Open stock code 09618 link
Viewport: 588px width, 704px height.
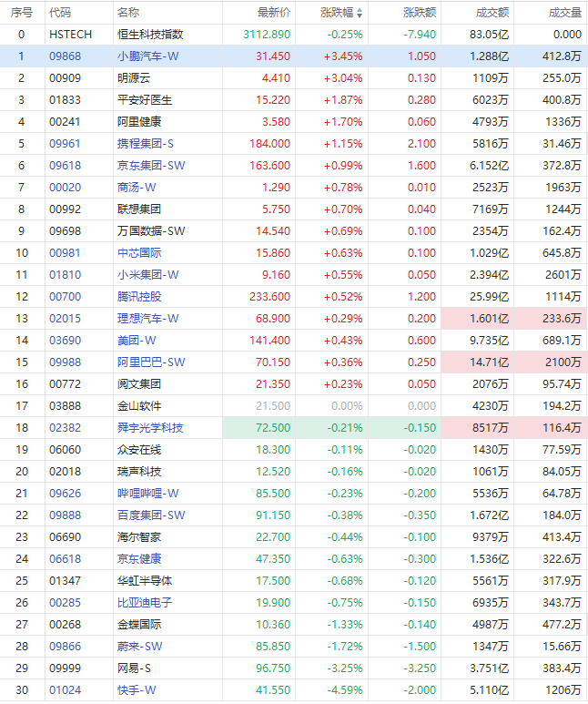click(66, 166)
